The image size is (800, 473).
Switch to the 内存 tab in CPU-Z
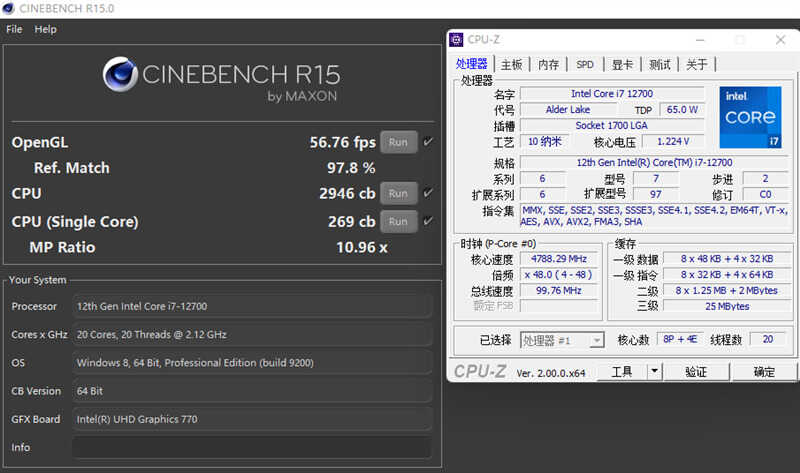[x=548, y=64]
